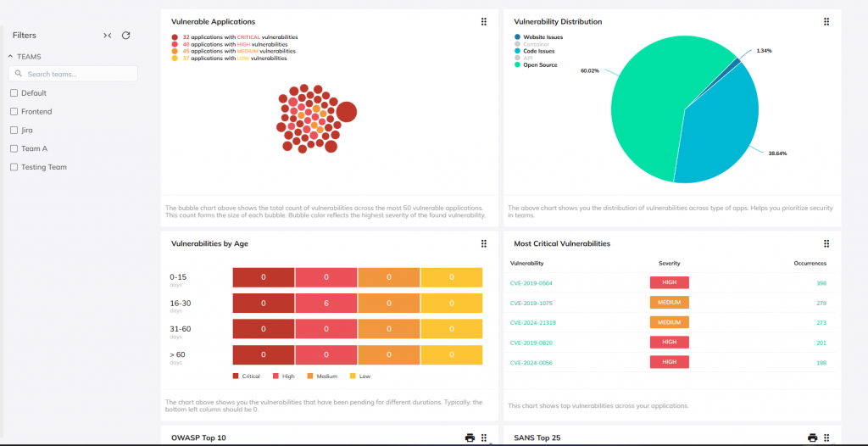Click the refresh filters icon
868x446 pixels.
pos(126,36)
